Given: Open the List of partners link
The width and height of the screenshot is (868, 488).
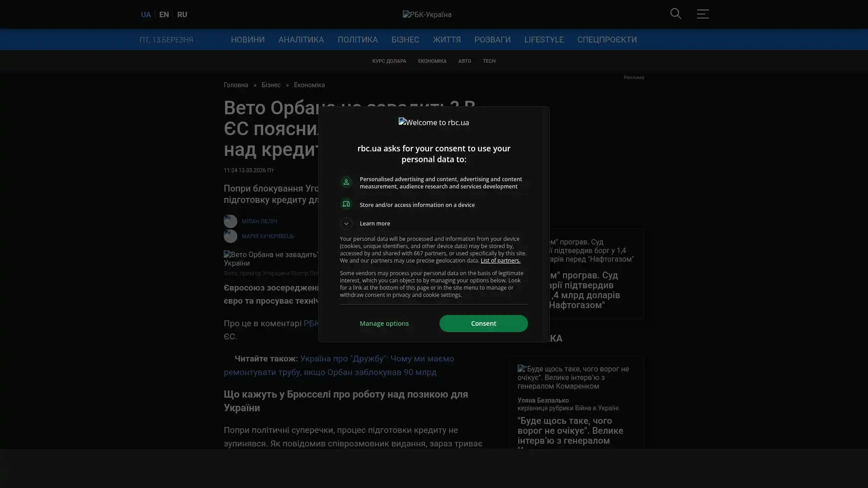Looking at the screenshot, I should pos(500,261).
